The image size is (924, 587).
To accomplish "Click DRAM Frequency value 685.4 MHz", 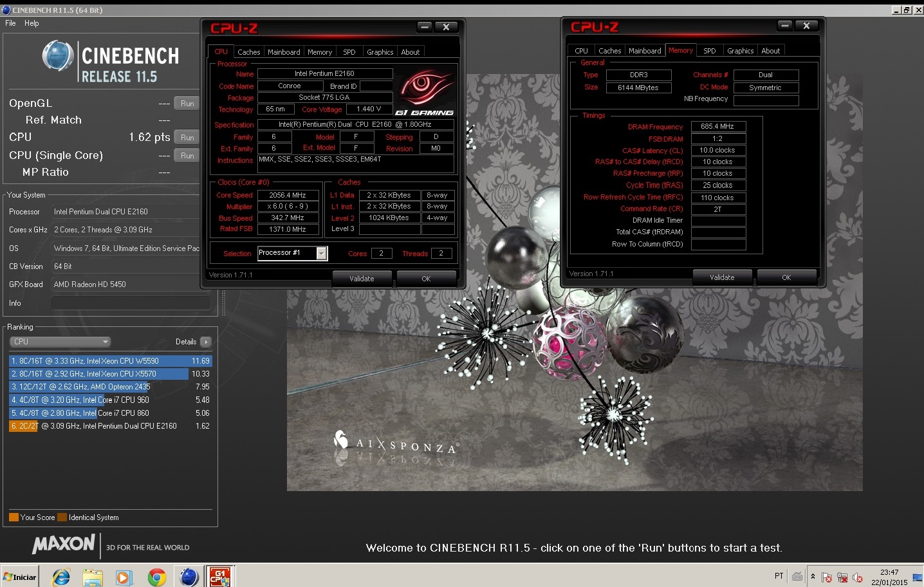I will 718,127.
